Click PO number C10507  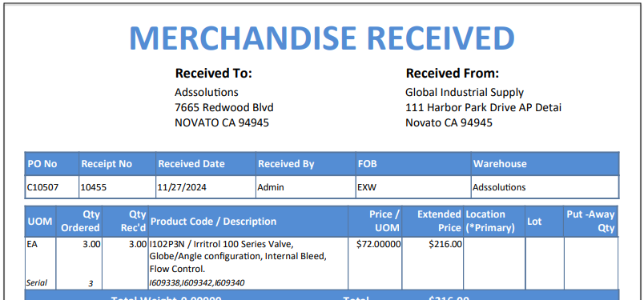(x=42, y=187)
